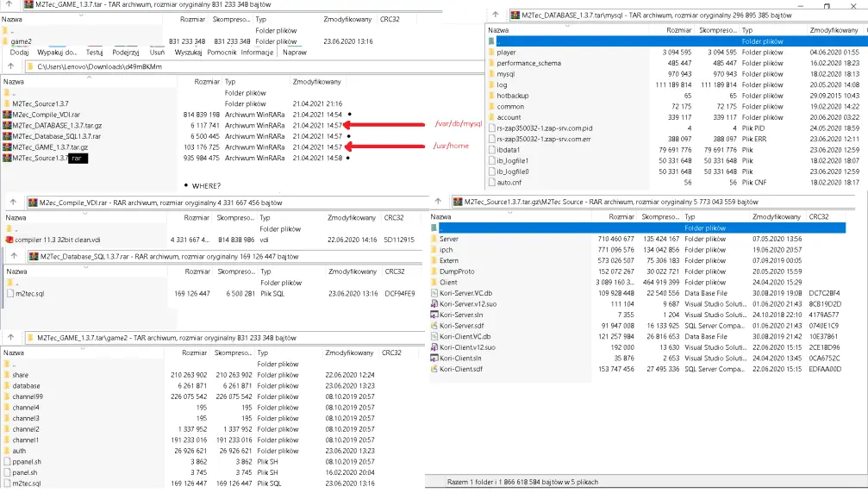Click the M2Tec_DATABASE_1.3.7.tar.gz archive icon
Screen dimensions: 868x493
point(7,125)
